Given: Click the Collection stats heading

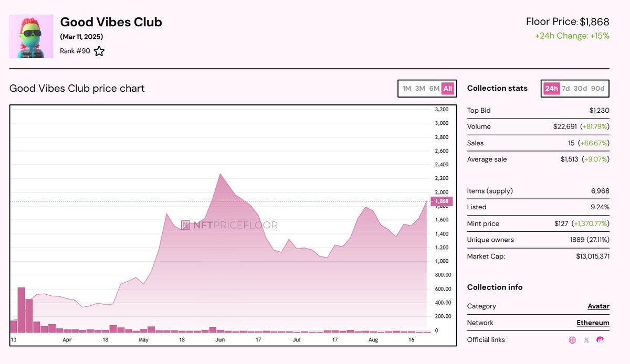Looking at the screenshot, I should point(497,88).
